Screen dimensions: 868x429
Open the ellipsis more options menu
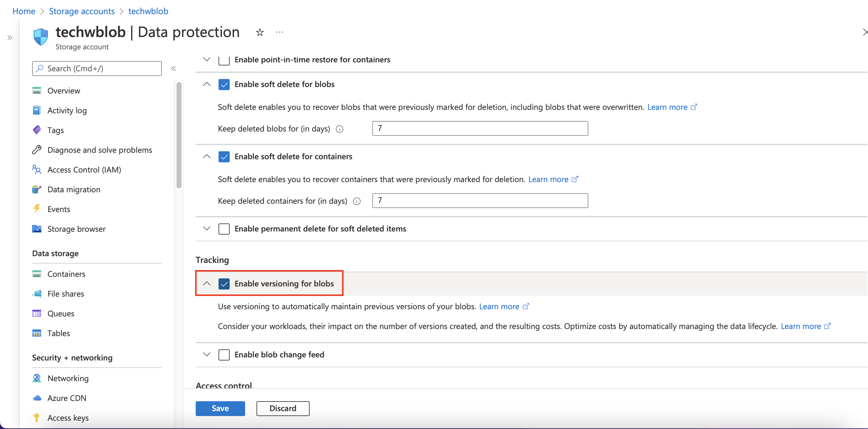[x=279, y=32]
